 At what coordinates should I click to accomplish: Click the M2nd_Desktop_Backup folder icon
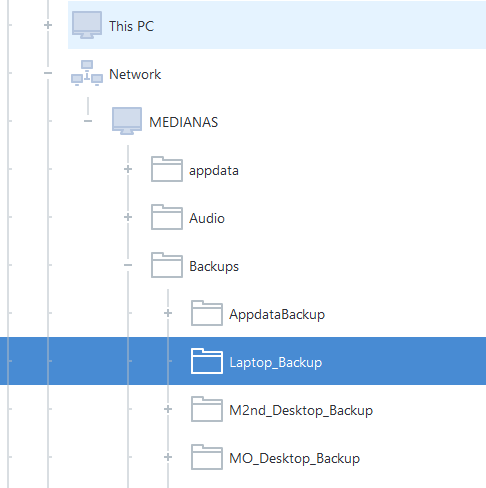tap(207, 409)
